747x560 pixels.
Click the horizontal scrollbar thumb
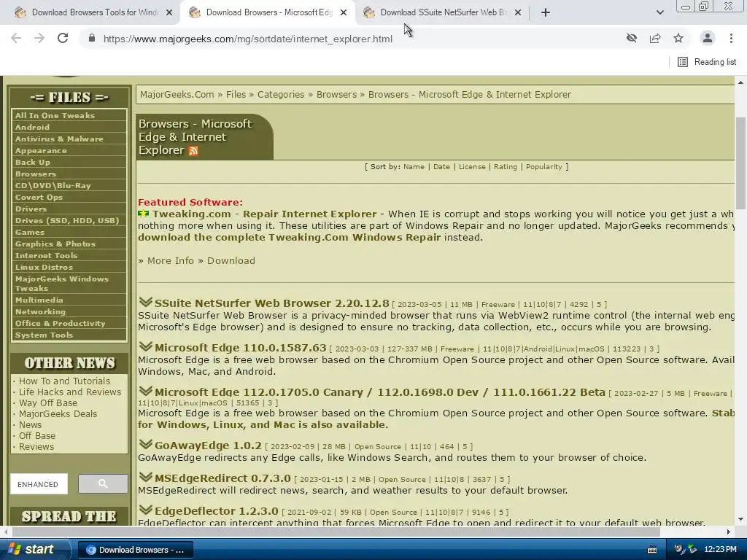point(336,532)
